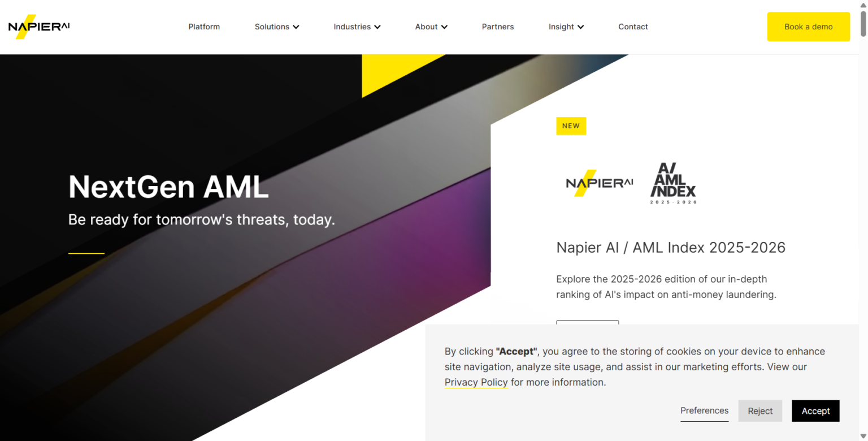This screenshot has height=441, width=868.
Task: Expand the About dropdown chevron
Action: (x=444, y=27)
